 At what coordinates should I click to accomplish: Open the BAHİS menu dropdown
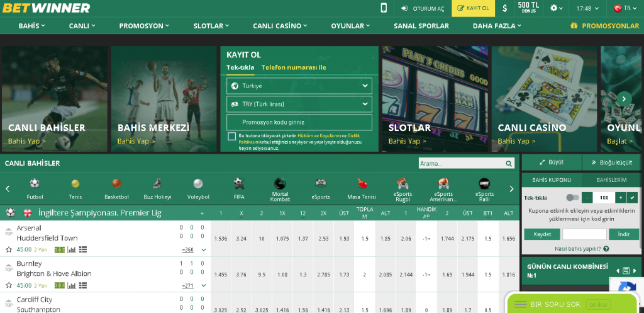click(31, 25)
